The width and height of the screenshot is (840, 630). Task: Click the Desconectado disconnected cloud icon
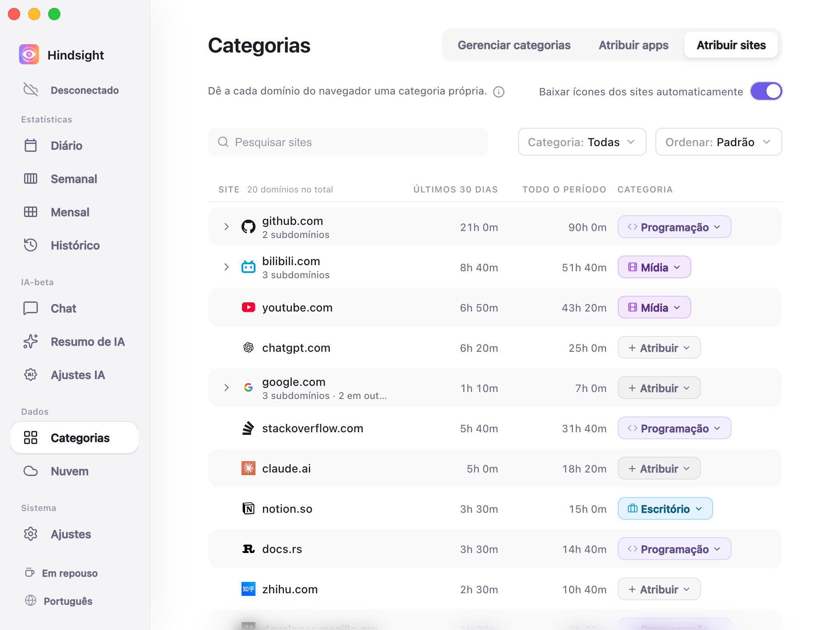click(x=31, y=90)
